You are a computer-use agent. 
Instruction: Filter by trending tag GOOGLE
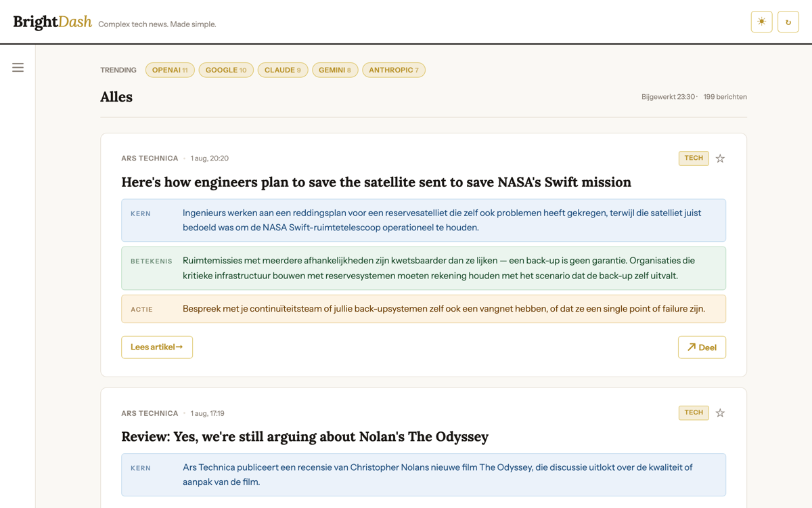coord(226,70)
